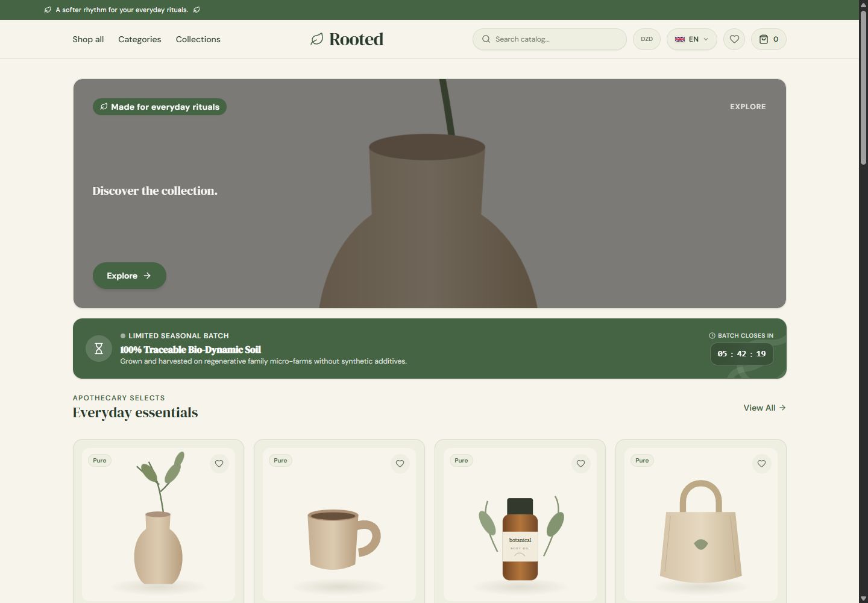868x603 pixels.
Task: Open the vase with leaves product image
Action: coord(159,525)
